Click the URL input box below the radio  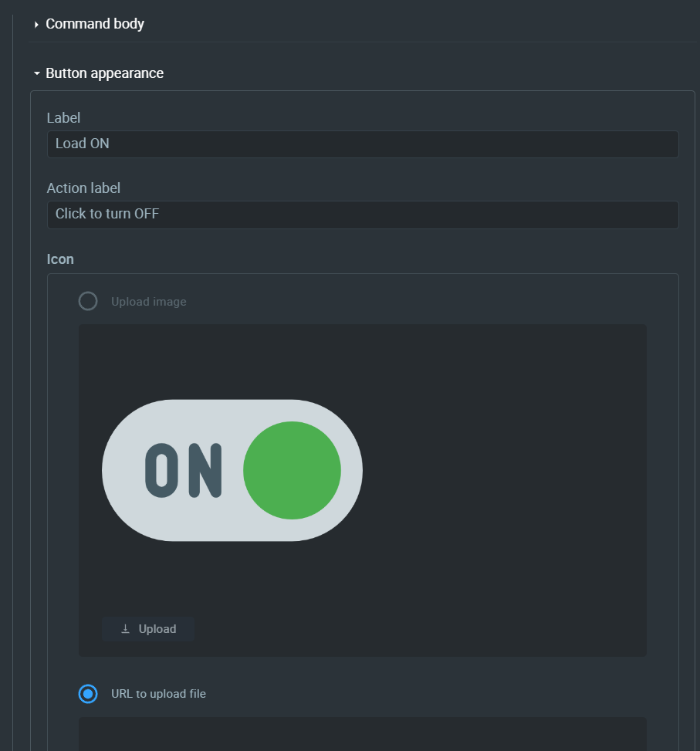point(363,734)
